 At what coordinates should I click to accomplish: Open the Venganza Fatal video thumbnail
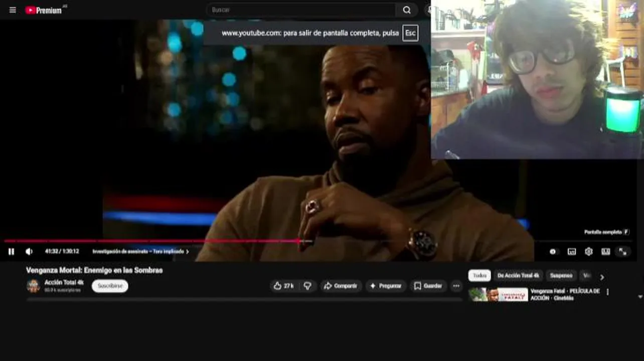click(498, 295)
